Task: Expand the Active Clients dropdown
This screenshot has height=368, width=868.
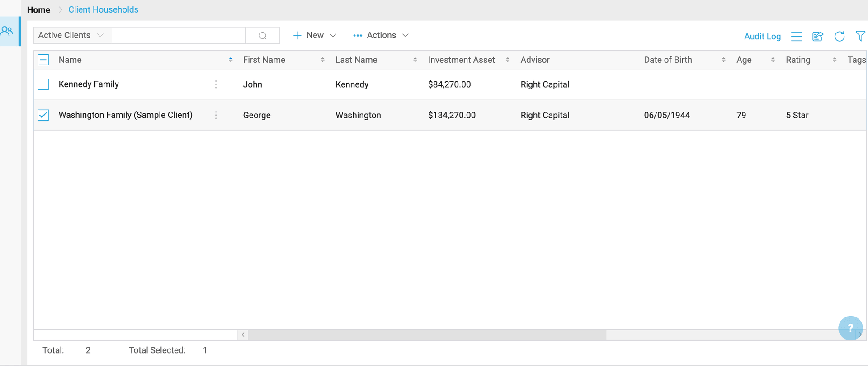Action: [x=71, y=35]
